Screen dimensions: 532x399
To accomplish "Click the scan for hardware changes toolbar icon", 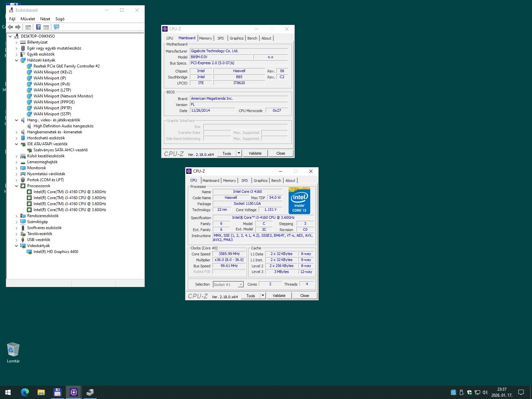I will 57,27.
